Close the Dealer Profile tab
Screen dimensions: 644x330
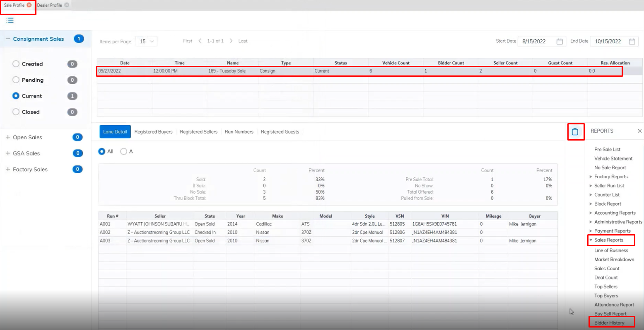tap(67, 5)
